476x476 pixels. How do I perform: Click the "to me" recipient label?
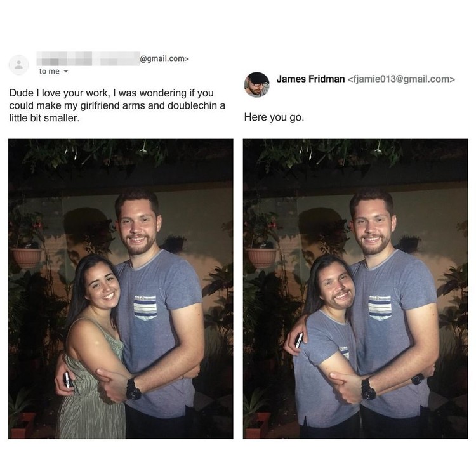[x=49, y=71]
